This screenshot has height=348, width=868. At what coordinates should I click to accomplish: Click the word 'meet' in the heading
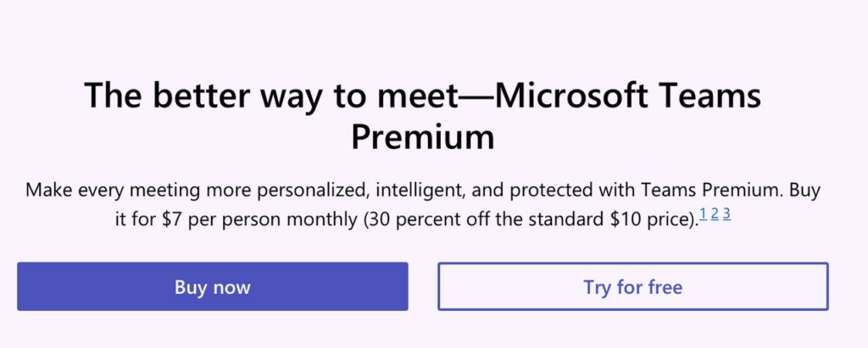(418, 95)
